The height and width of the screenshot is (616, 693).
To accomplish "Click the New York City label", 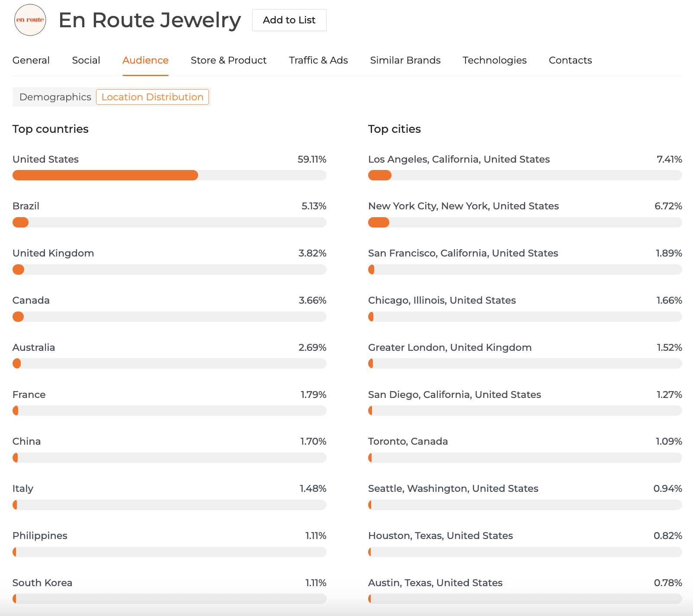I will tap(463, 206).
